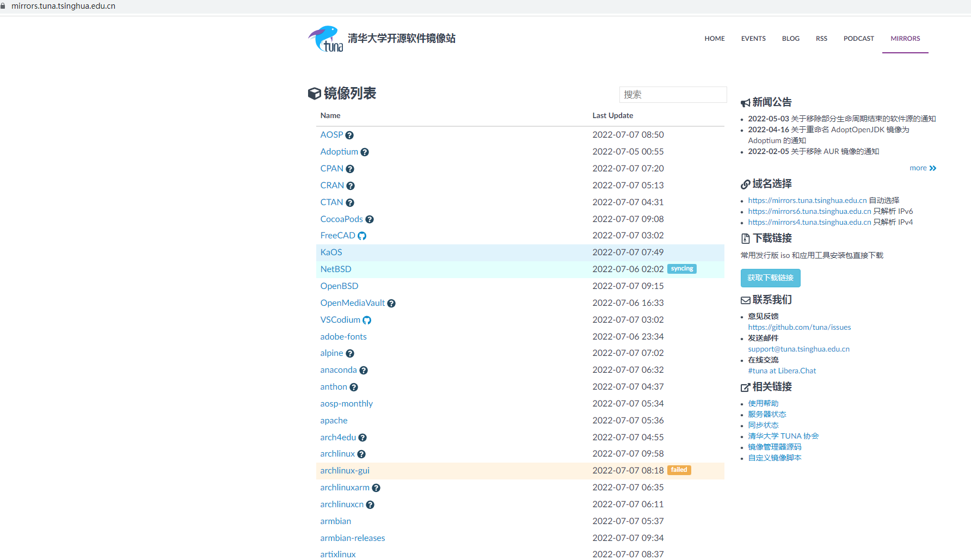Open the 同步状态 related link
Screen dimensions: 971x560
[763, 426]
